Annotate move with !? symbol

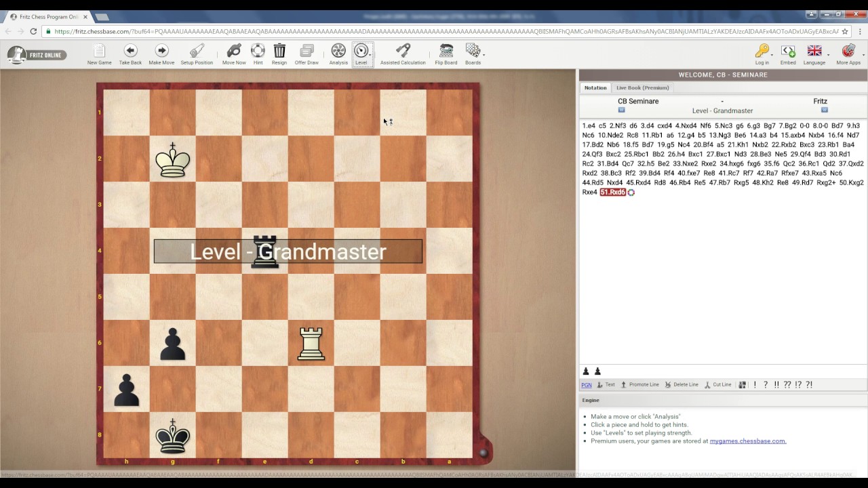(798, 385)
